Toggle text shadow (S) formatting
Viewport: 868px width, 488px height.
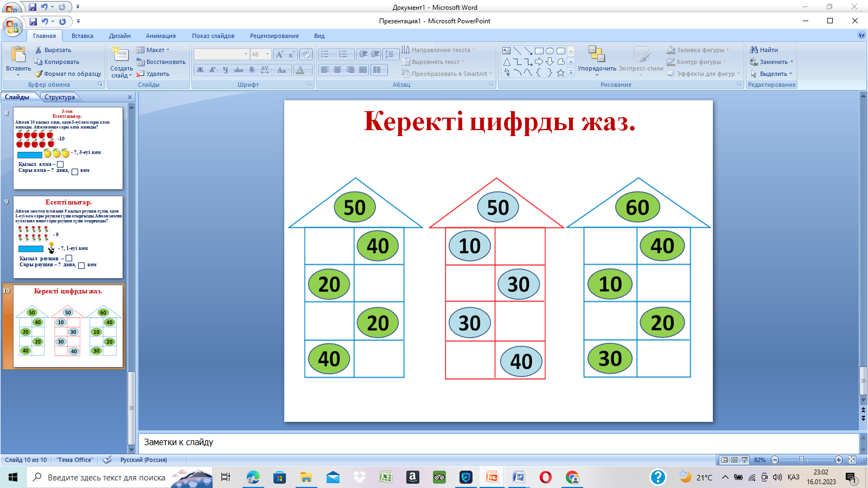pyautogui.click(x=252, y=70)
